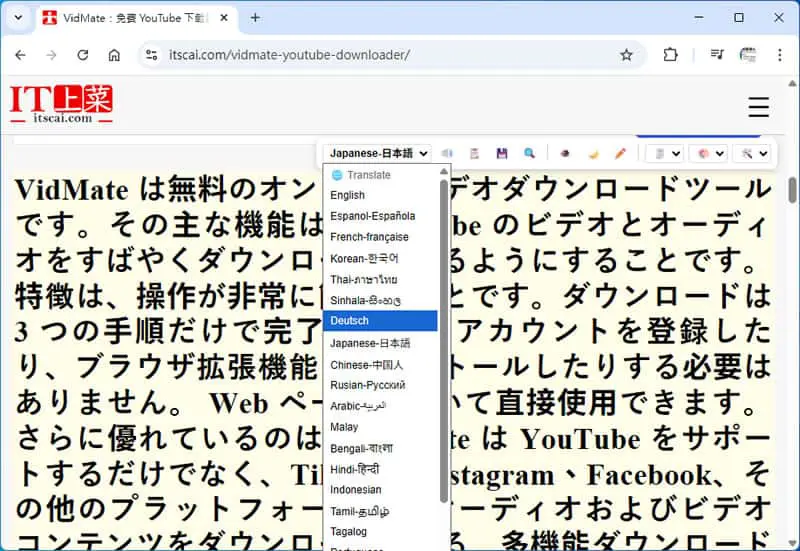This screenshot has width=800, height=551.
Task: Open the Japanese-日本語 language dropdown
Action: pyautogui.click(x=377, y=153)
